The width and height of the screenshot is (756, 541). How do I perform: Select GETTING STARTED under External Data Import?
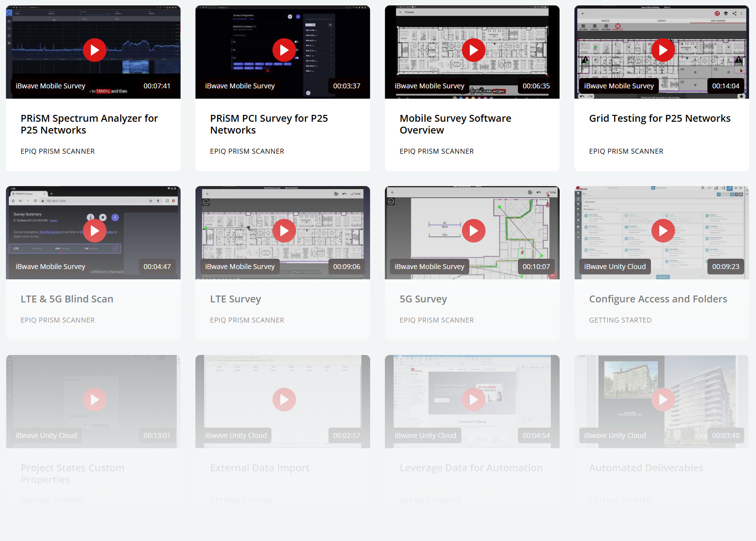click(241, 500)
